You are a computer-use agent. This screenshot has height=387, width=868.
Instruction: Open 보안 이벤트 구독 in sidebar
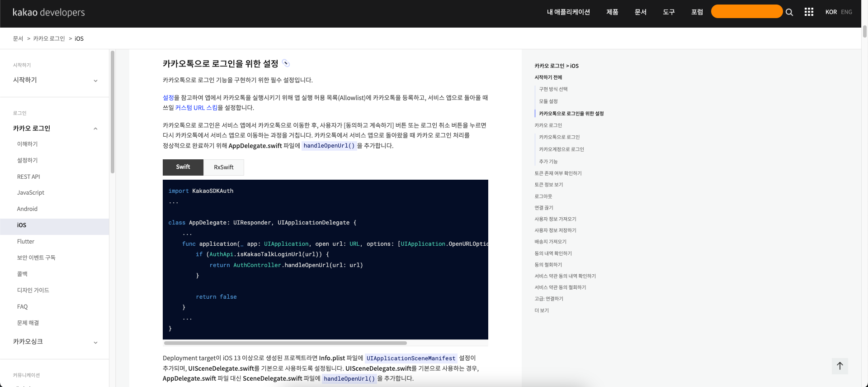pyautogui.click(x=36, y=258)
